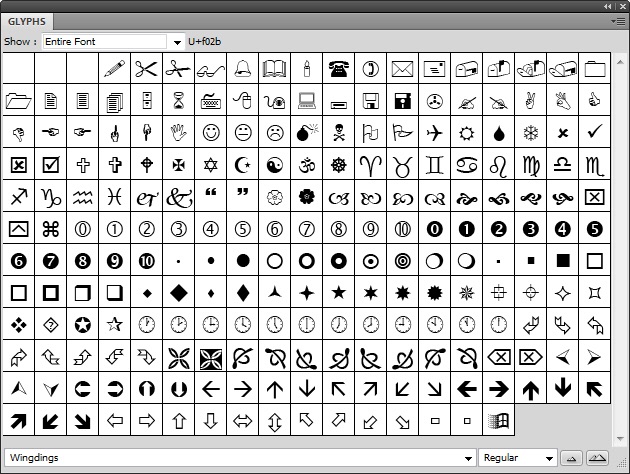Pick the skull and crossbones glyph
Screen dimensions: 630x474
339,132
